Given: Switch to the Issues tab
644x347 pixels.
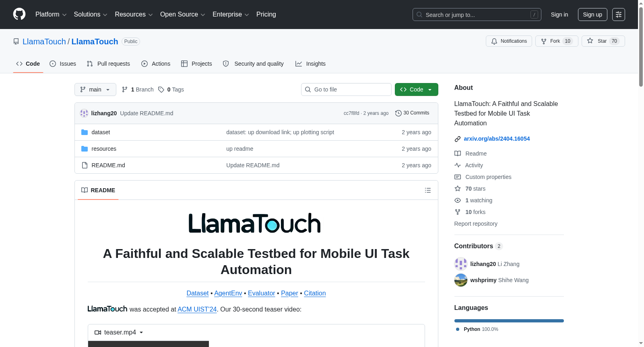Looking at the screenshot, I should coord(63,64).
